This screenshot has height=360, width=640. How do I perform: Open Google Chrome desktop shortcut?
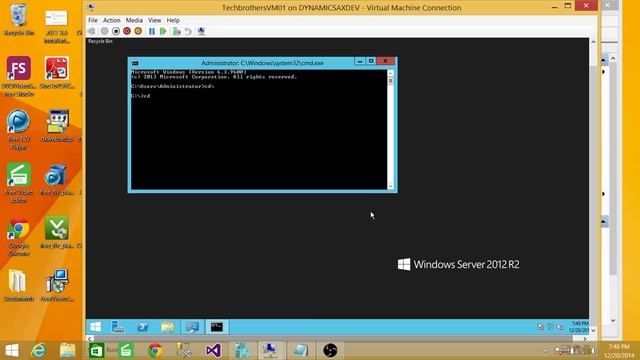[x=19, y=236]
